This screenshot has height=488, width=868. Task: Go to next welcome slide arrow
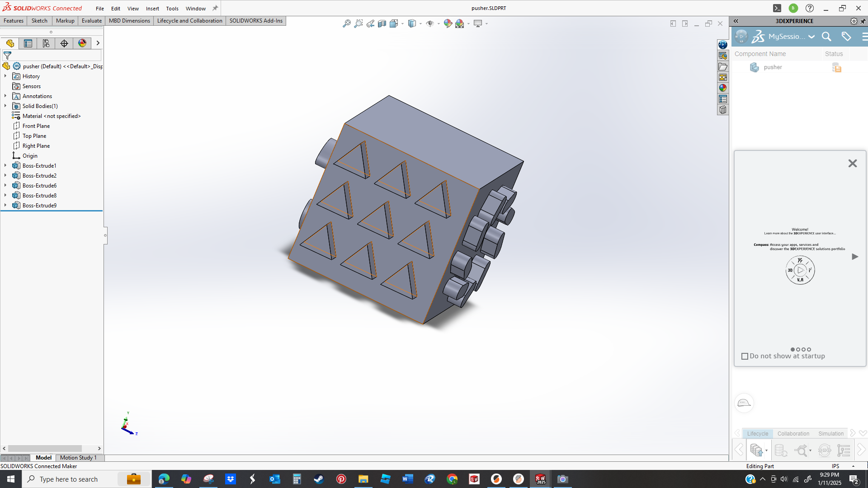[855, 257]
